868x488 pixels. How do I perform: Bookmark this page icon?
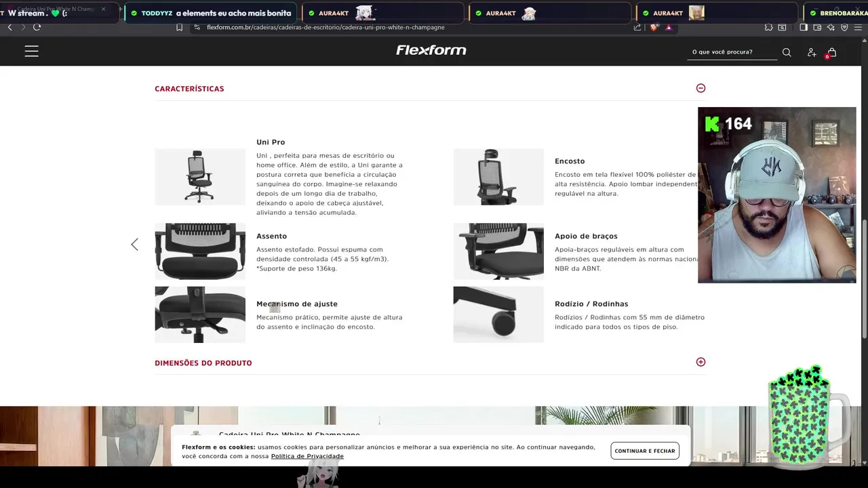point(179,27)
